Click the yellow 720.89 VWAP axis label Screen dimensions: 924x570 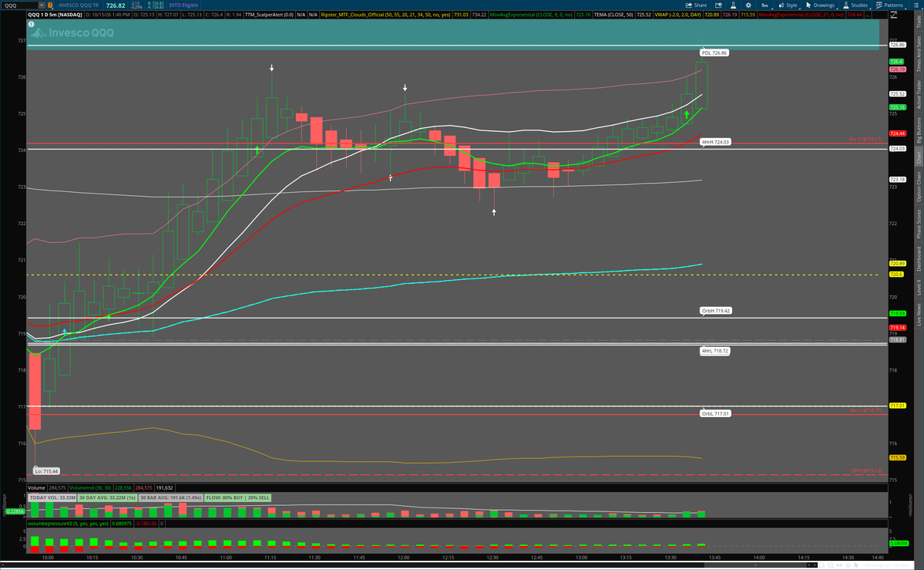(x=898, y=264)
